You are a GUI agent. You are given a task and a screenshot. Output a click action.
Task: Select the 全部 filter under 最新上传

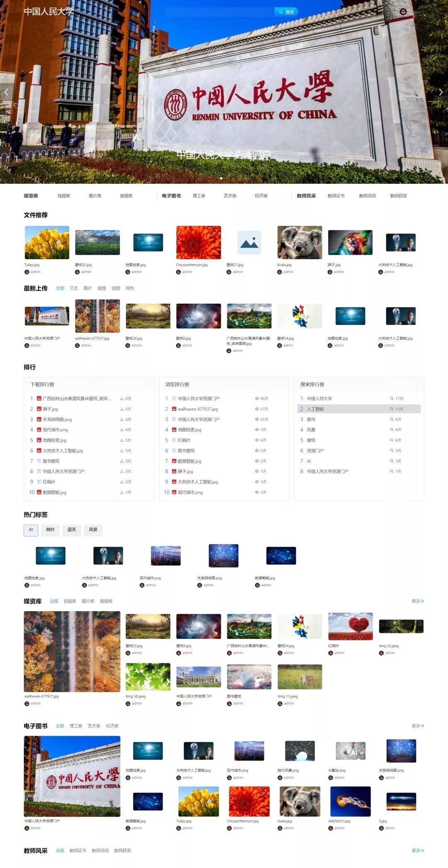pyautogui.click(x=60, y=288)
